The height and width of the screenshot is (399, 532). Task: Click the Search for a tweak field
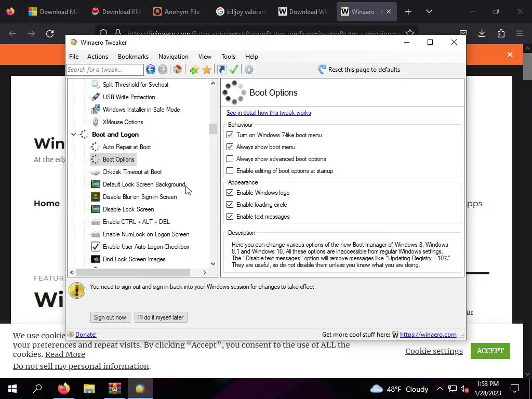(x=105, y=70)
